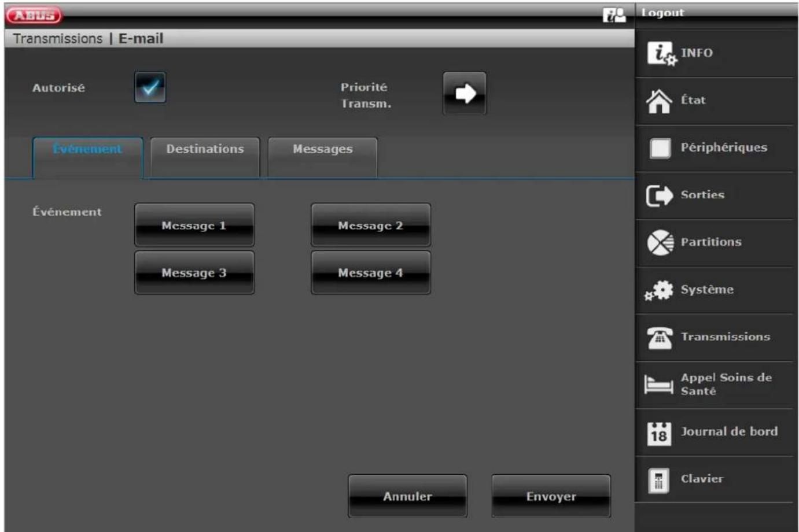This screenshot has width=799, height=532.
Task: Click the INFO icon in sidebar
Action: pyautogui.click(x=661, y=54)
